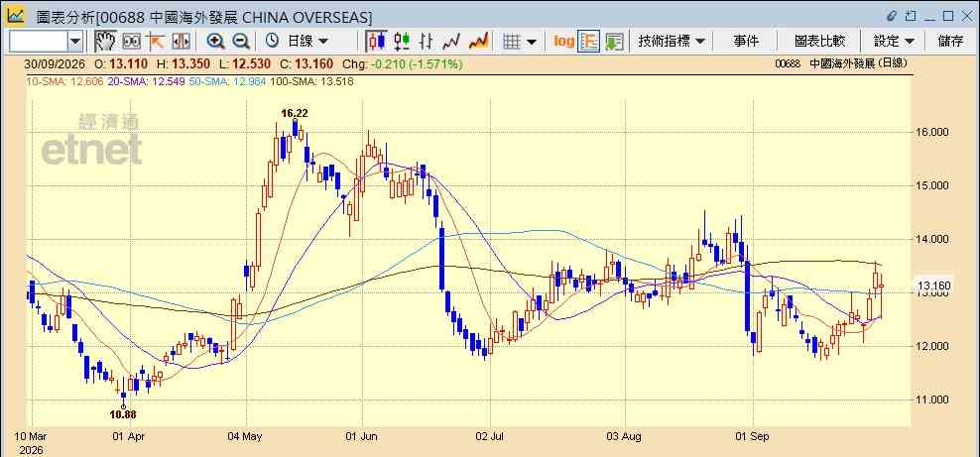This screenshot has width=980, height=457.
Task: Click the L: 12.530 low value
Action: 246,64
